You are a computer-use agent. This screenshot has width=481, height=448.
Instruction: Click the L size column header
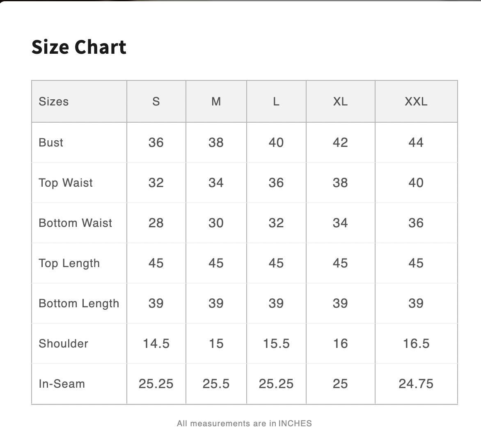point(276,101)
